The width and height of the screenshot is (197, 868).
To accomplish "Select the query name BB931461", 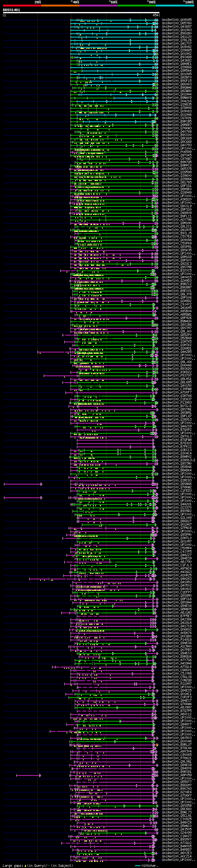I will (x=11, y=10).
